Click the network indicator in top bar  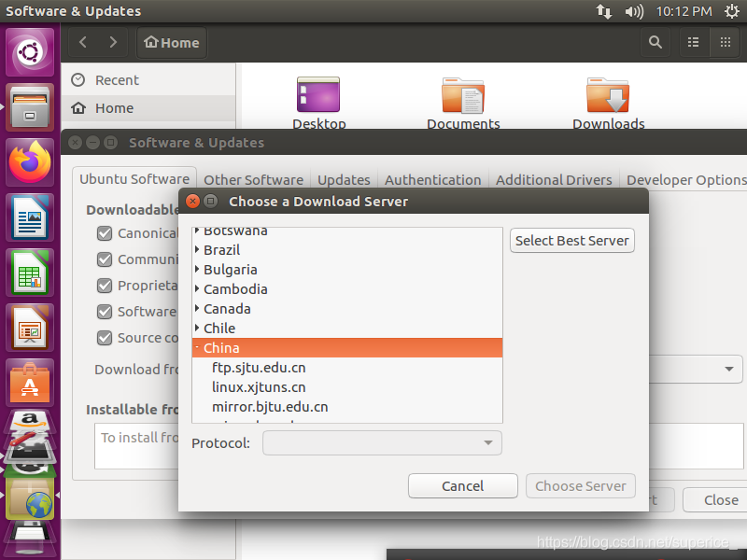tap(604, 11)
